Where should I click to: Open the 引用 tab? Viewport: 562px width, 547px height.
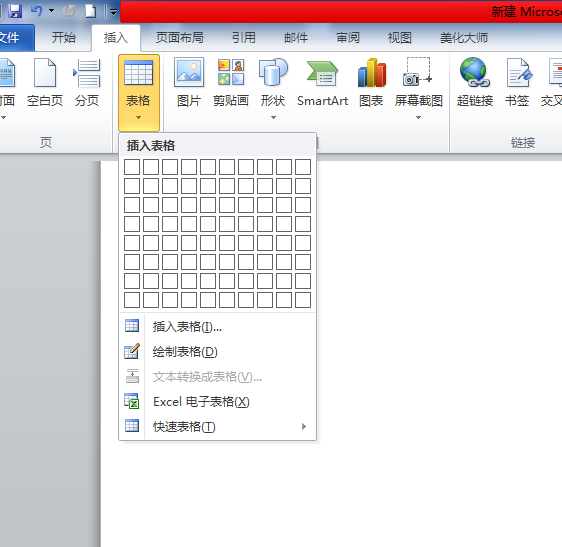coord(244,37)
